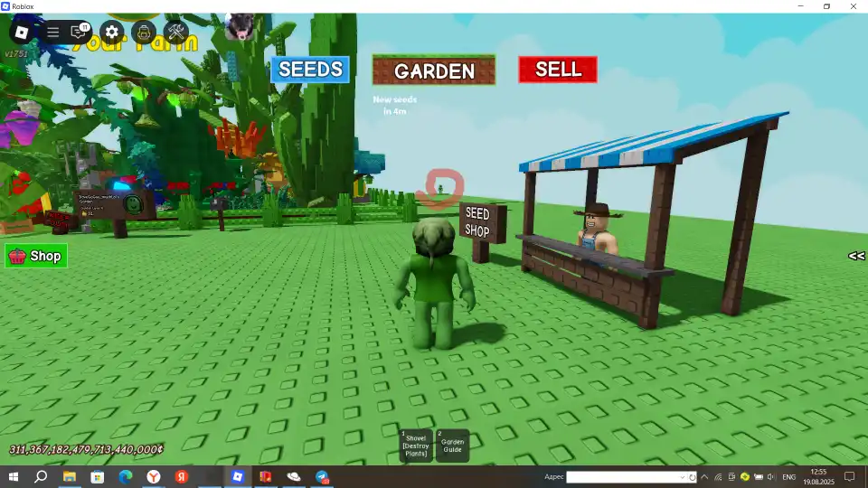Open volume speaker tray icon
The image size is (868, 488).
(x=771, y=477)
